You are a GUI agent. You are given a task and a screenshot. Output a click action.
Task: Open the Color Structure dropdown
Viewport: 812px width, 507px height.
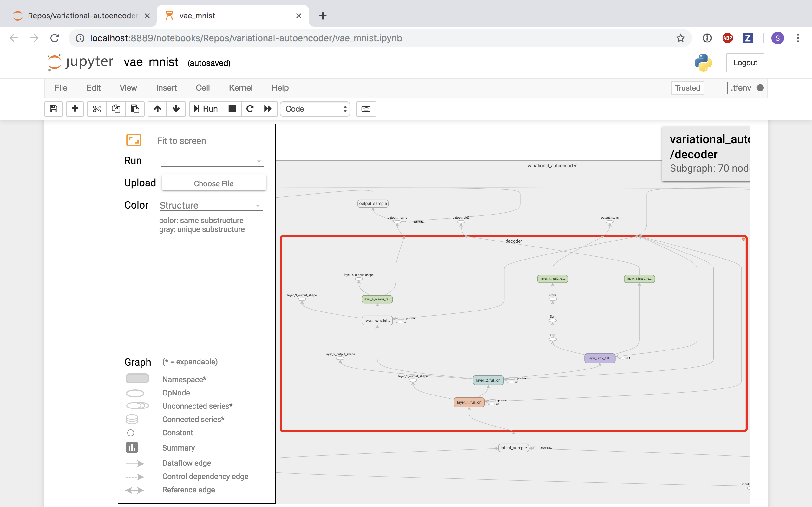(x=211, y=205)
